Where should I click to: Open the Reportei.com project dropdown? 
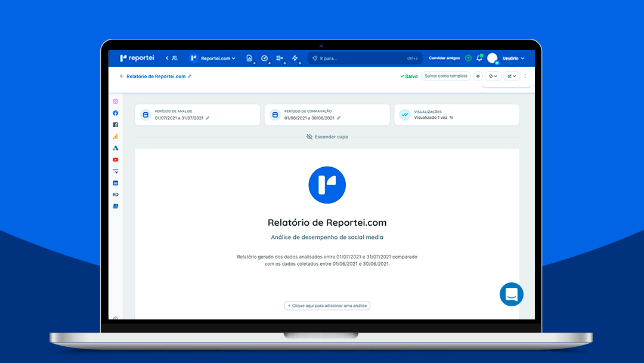point(212,59)
